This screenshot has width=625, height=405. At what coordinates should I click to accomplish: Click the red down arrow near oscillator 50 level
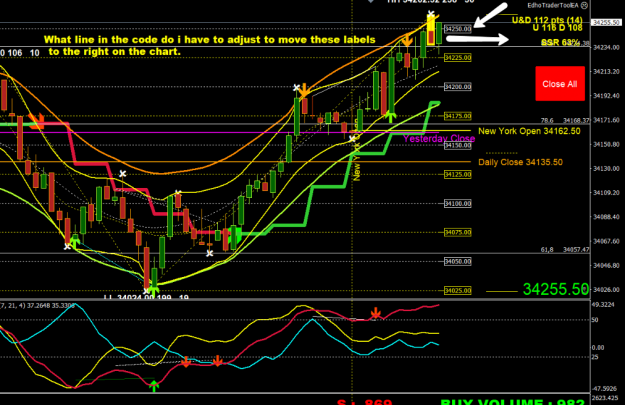pyautogui.click(x=375, y=313)
